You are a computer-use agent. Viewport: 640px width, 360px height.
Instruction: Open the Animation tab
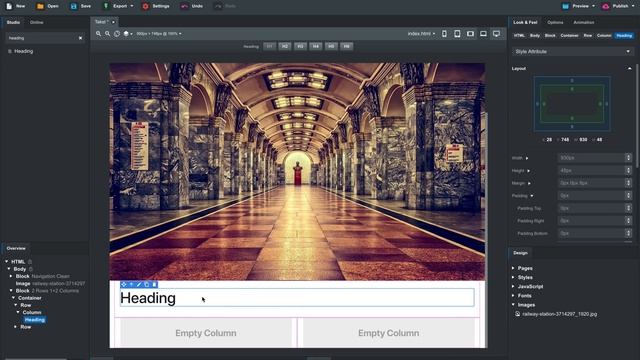pos(584,22)
